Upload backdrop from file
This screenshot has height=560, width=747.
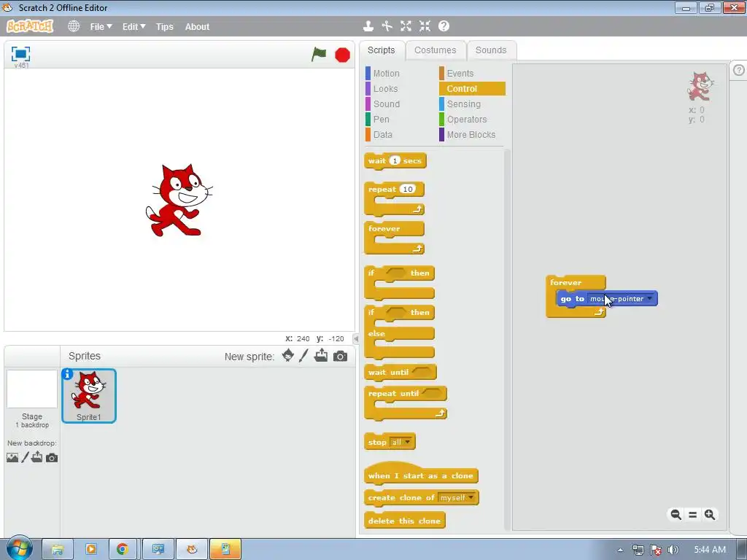coord(37,457)
